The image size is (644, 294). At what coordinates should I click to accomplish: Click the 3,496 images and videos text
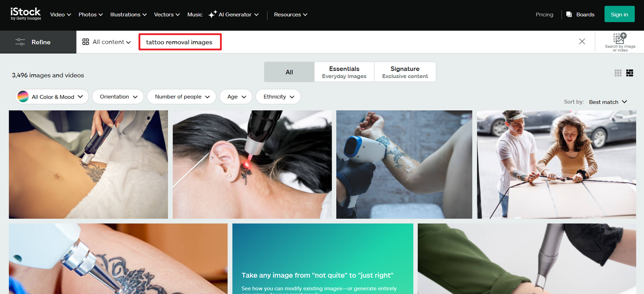(x=48, y=75)
